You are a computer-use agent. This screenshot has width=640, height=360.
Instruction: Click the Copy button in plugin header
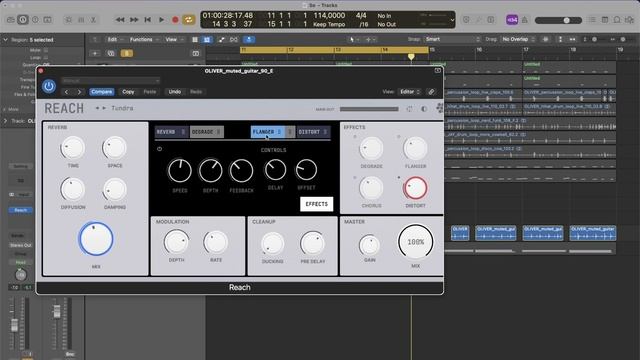tap(128, 92)
